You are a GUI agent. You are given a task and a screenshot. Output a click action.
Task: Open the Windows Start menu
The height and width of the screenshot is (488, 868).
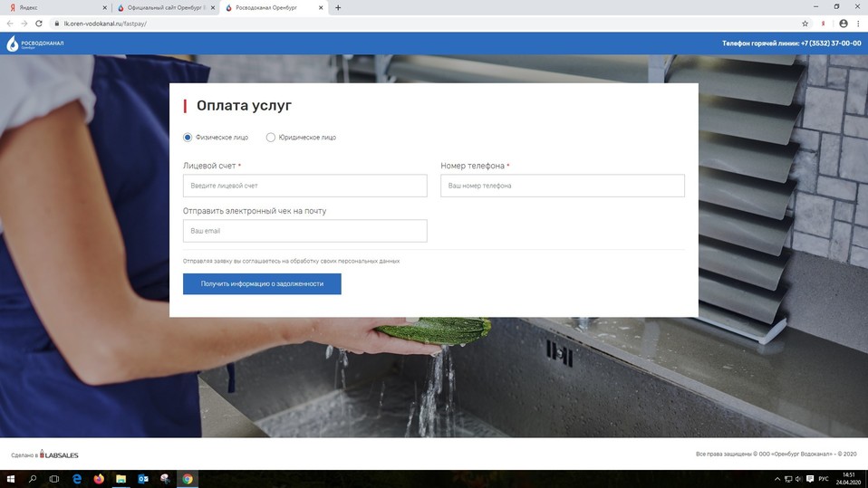click(11, 479)
